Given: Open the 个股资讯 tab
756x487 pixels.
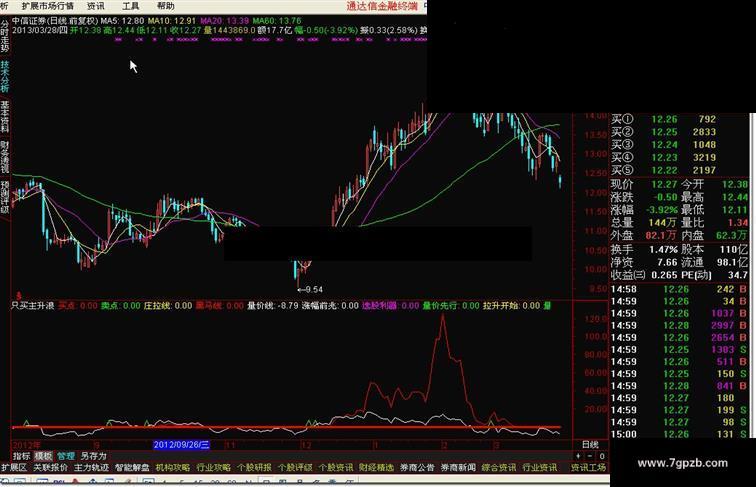Looking at the screenshot, I should pyautogui.click(x=336, y=467).
